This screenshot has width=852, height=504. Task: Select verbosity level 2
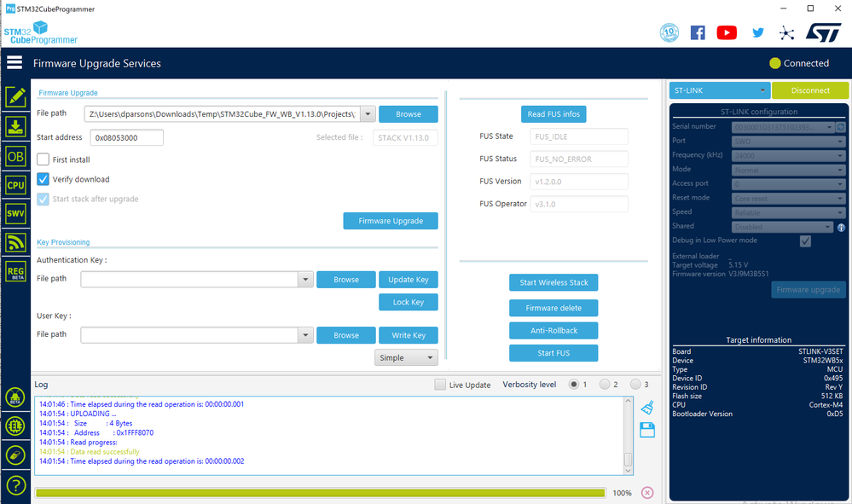605,385
